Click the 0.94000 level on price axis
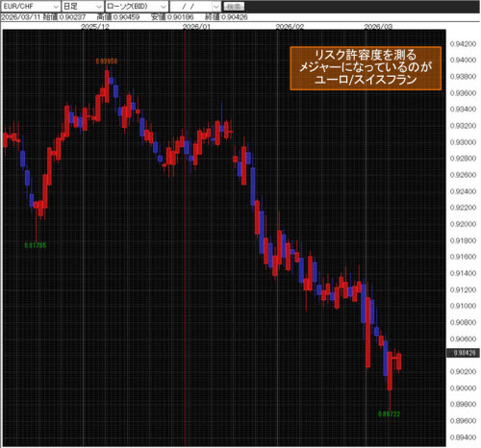The width and height of the screenshot is (481, 448). click(x=463, y=60)
